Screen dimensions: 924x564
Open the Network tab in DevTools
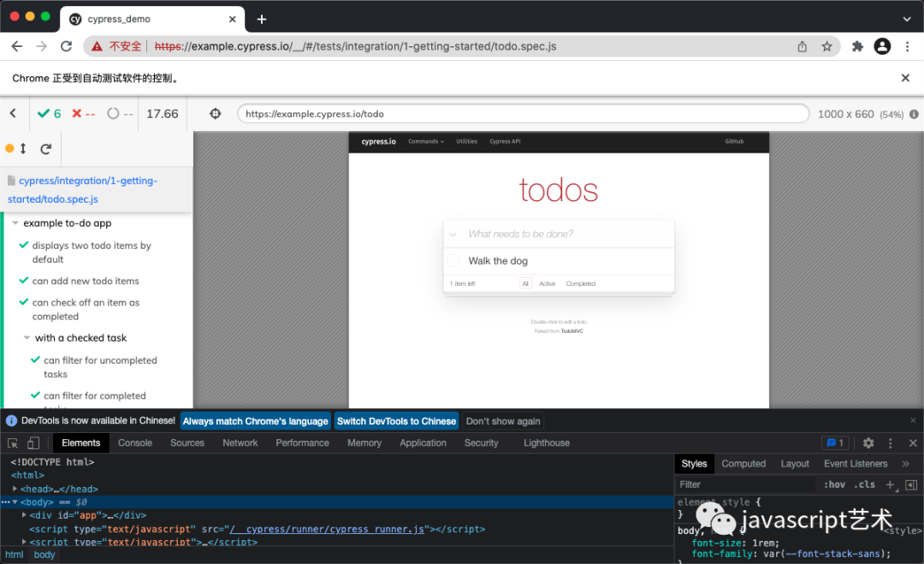point(240,443)
